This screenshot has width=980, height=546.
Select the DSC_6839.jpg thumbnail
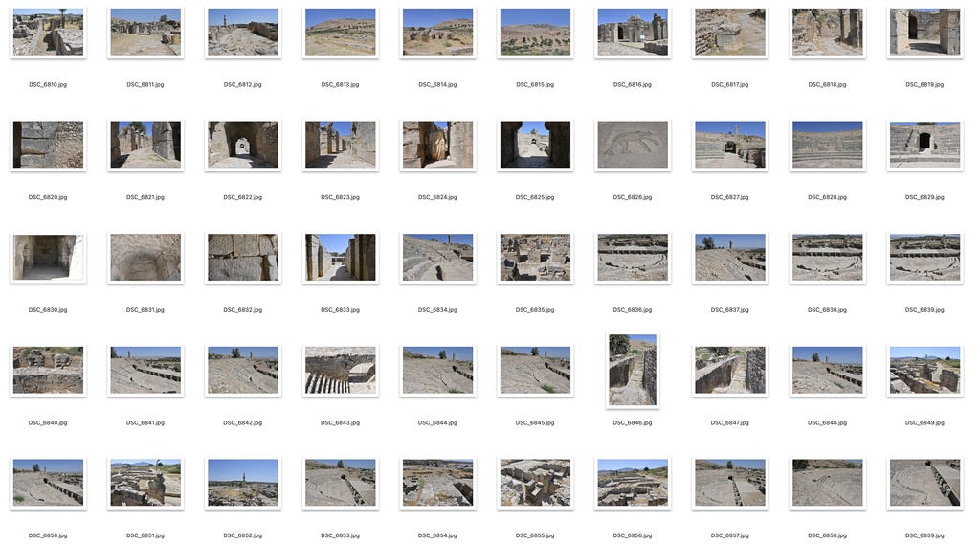[x=925, y=257]
